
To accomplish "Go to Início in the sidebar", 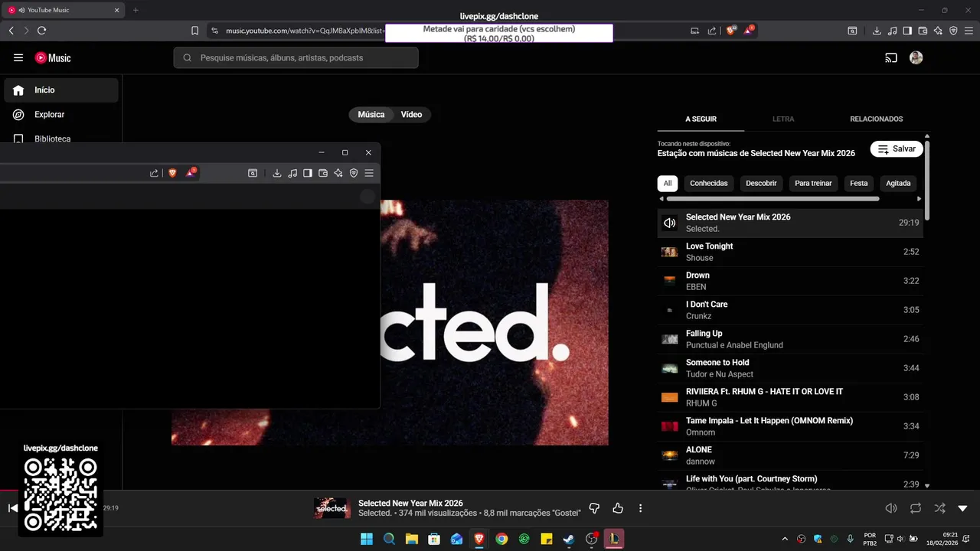I will (x=61, y=90).
